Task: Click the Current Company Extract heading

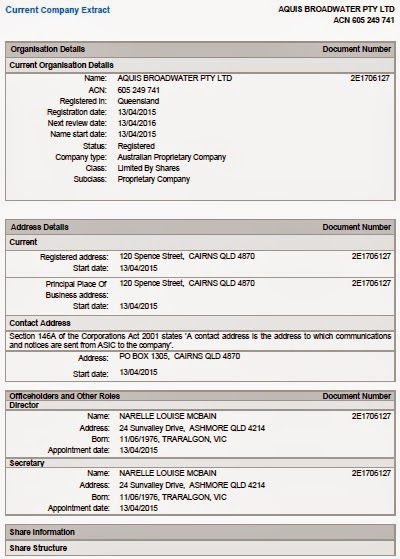Action: click(57, 10)
